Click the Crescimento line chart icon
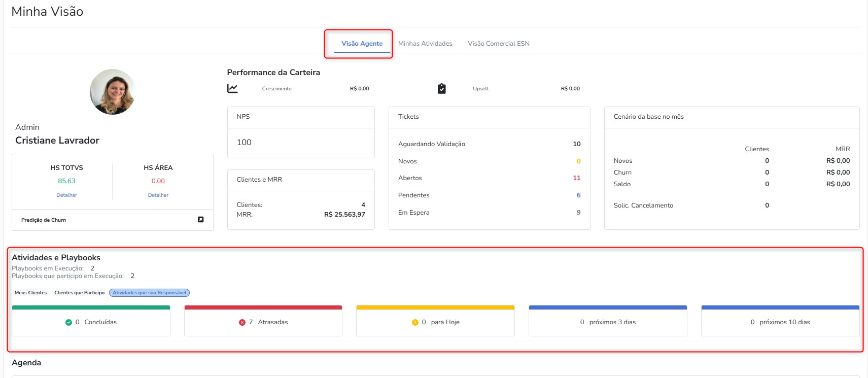 coord(232,89)
